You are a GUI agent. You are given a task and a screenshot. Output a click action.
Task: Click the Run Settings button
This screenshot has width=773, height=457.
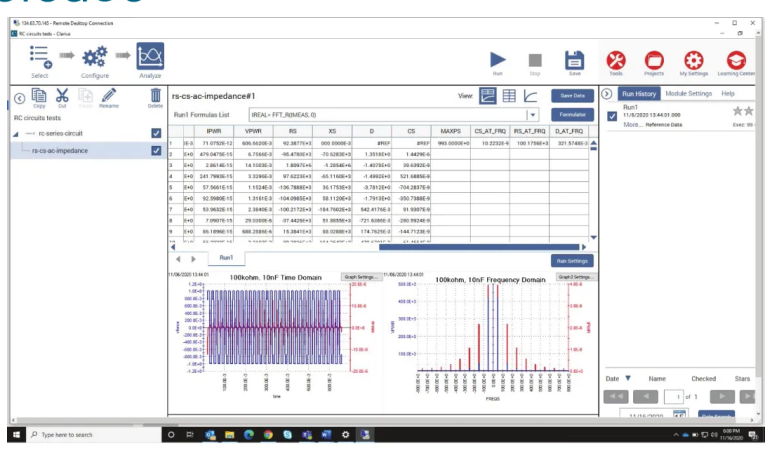571,260
